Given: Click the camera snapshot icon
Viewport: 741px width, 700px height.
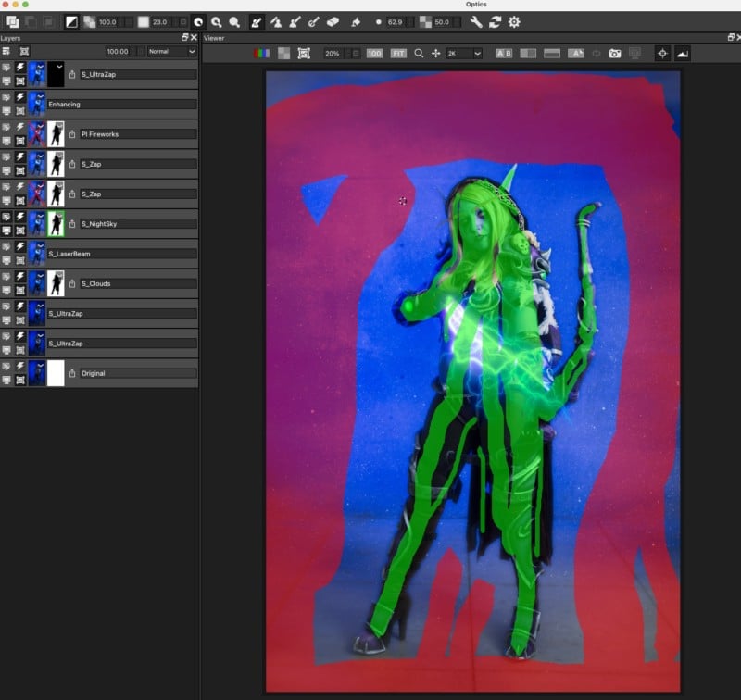Looking at the screenshot, I should click(x=614, y=54).
